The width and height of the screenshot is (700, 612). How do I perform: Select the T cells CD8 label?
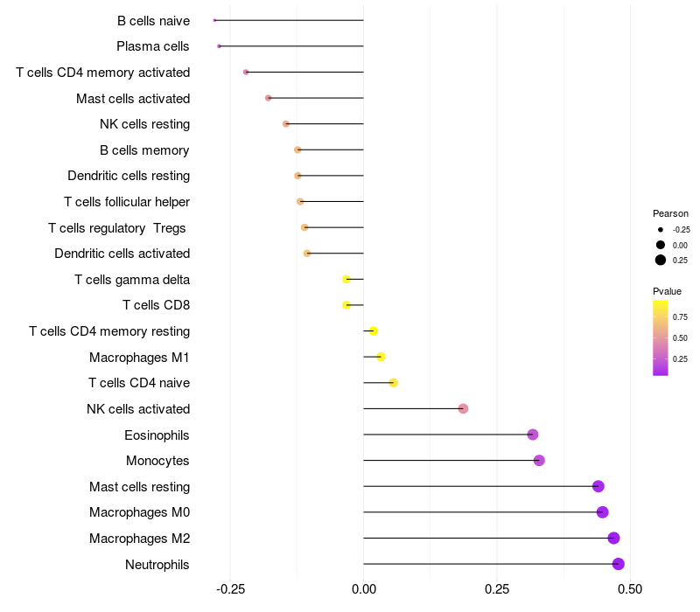pos(157,305)
